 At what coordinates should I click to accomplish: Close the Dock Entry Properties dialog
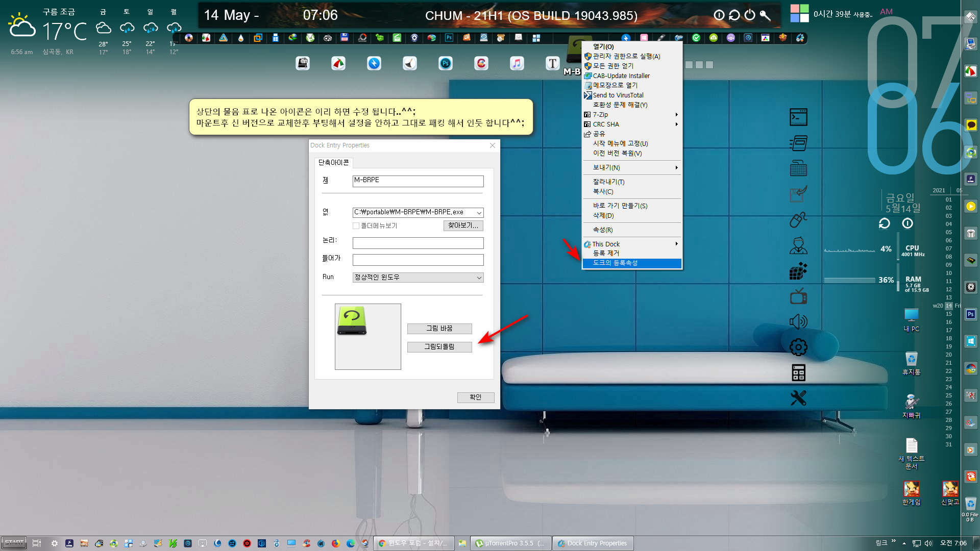[x=493, y=145]
